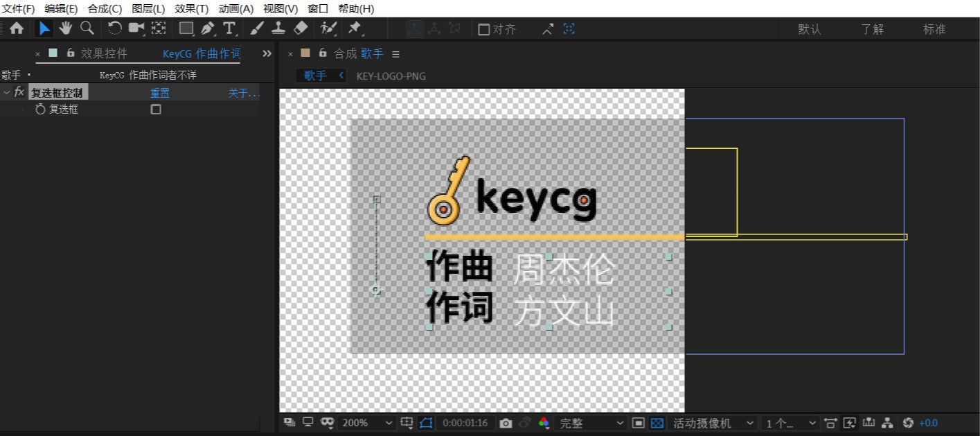
Task: Check the 复选框 checkbox value
Action: coord(156,110)
